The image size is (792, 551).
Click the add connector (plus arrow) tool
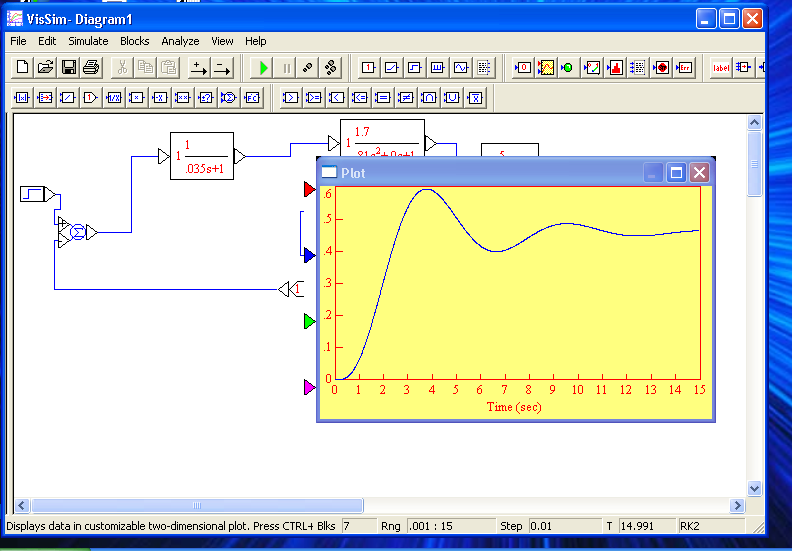[199, 68]
